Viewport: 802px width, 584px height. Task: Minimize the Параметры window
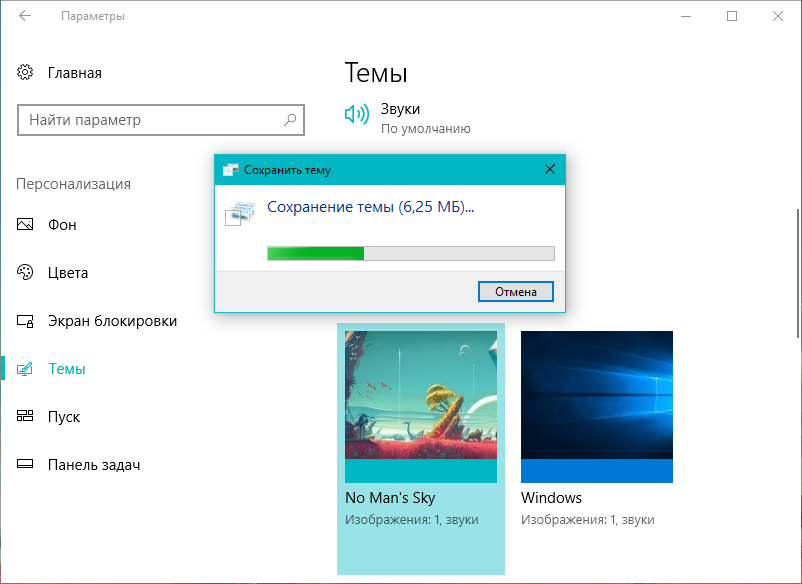coord(686,16)
